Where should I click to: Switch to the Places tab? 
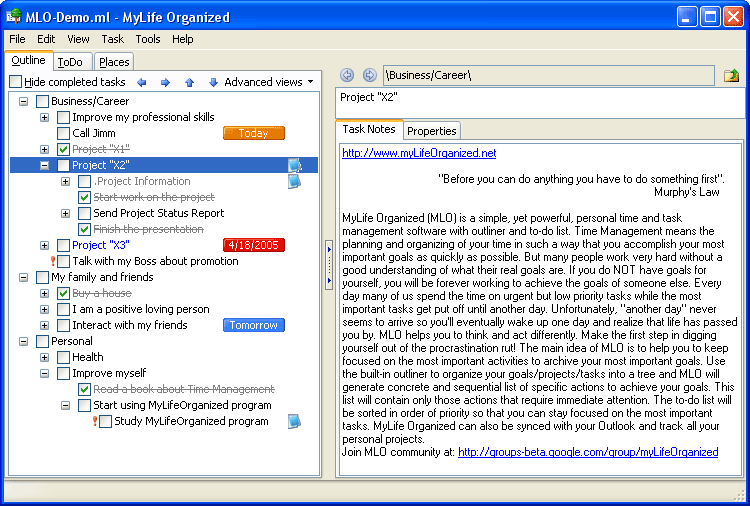point(114,62)
